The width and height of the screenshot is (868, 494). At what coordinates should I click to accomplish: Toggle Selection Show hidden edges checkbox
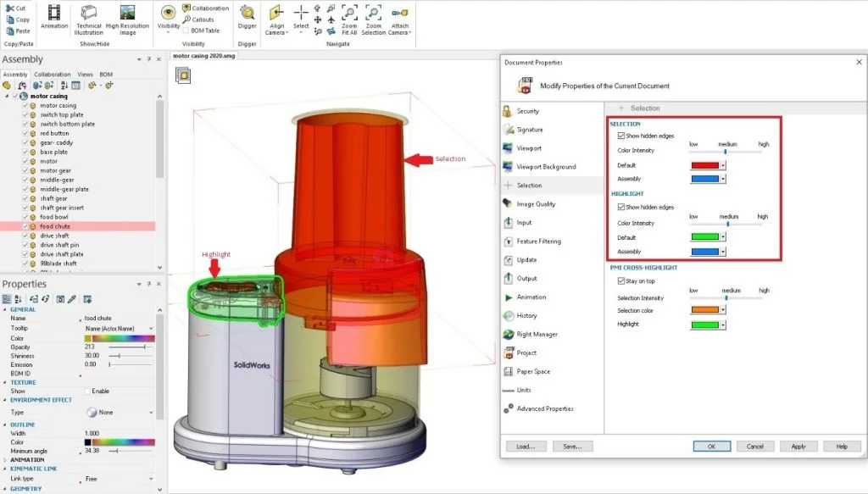tap(621, 136)
